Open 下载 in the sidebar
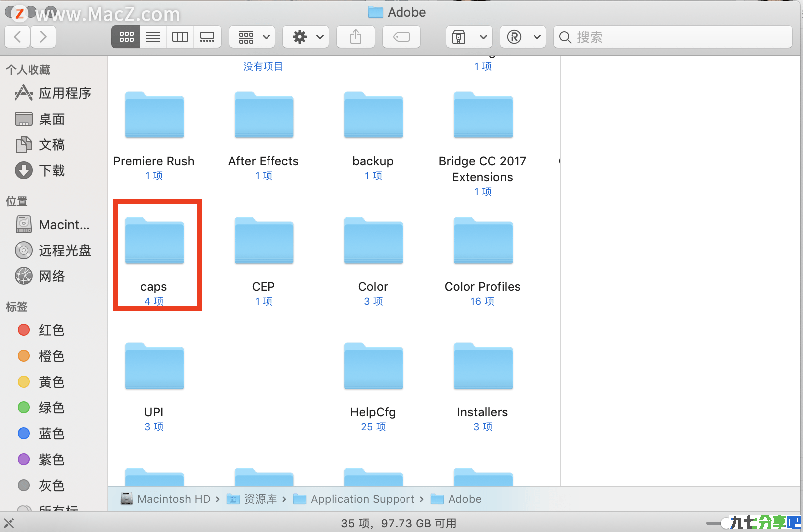803x532 pixels. click(x=40, y=171)
